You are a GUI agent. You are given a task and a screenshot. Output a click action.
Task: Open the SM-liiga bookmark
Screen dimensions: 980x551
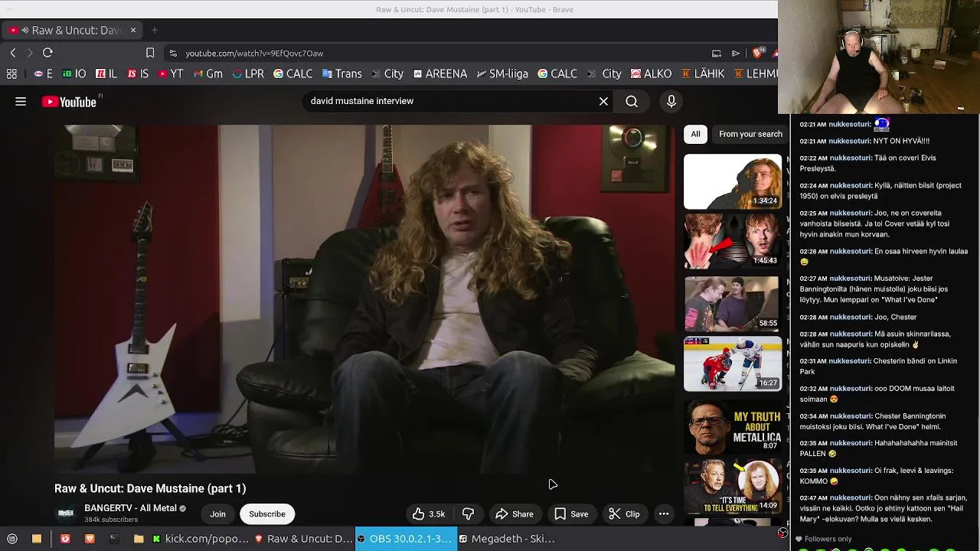(502, 73)
